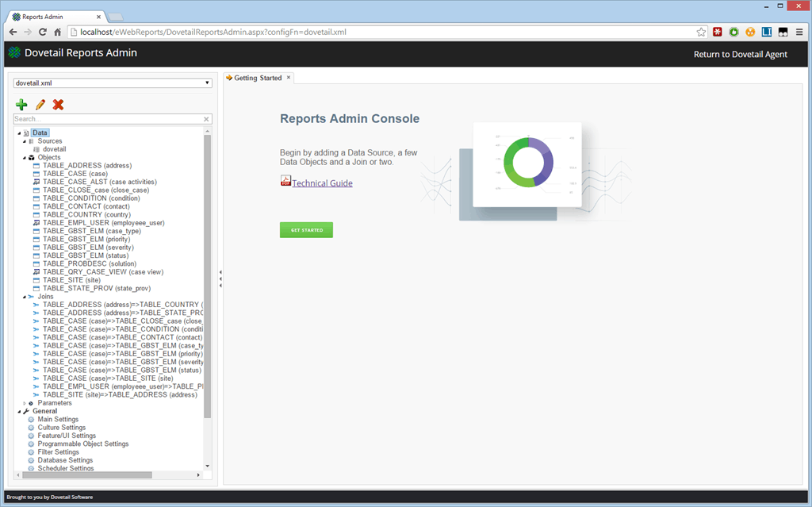The width and height of the screenshot is (812, 507).
Task: Select the Reports Admin browser tab
Action: [57, 17]
